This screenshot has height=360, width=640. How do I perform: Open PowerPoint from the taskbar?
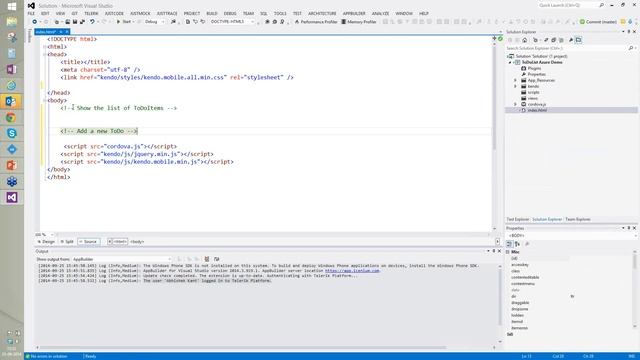[x=11, y=165]
